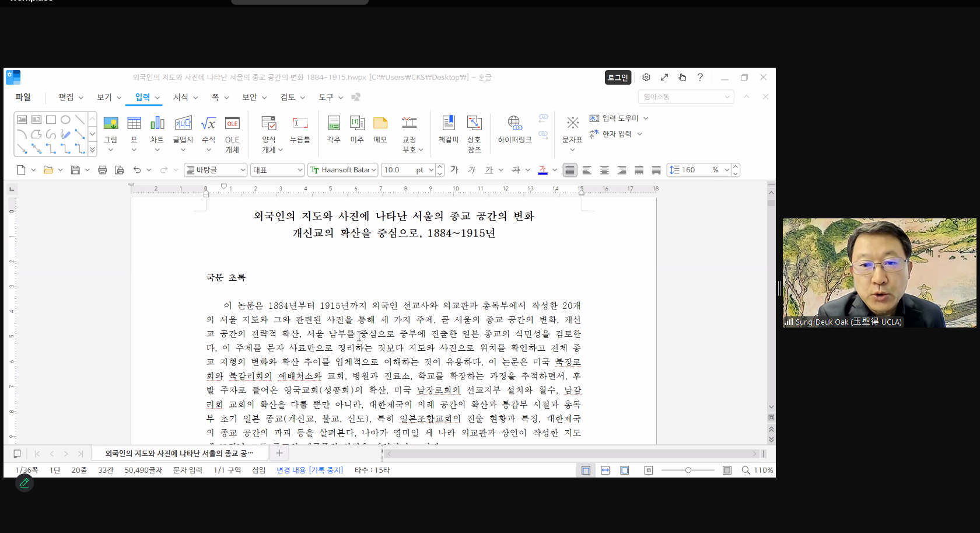Open the 파일 file menu
The width and height of the screenshot is (980, 533).
pos(23,97)
